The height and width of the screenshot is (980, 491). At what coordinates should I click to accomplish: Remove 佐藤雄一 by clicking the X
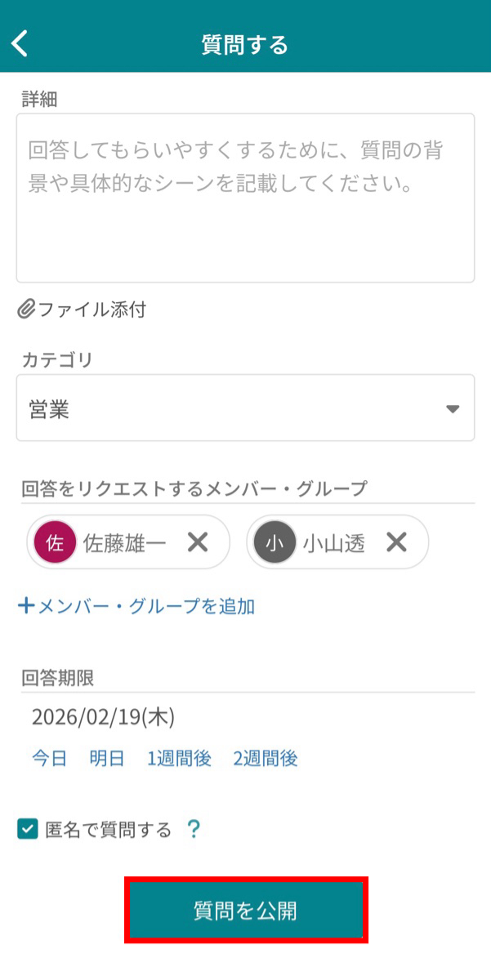[196, 541]
